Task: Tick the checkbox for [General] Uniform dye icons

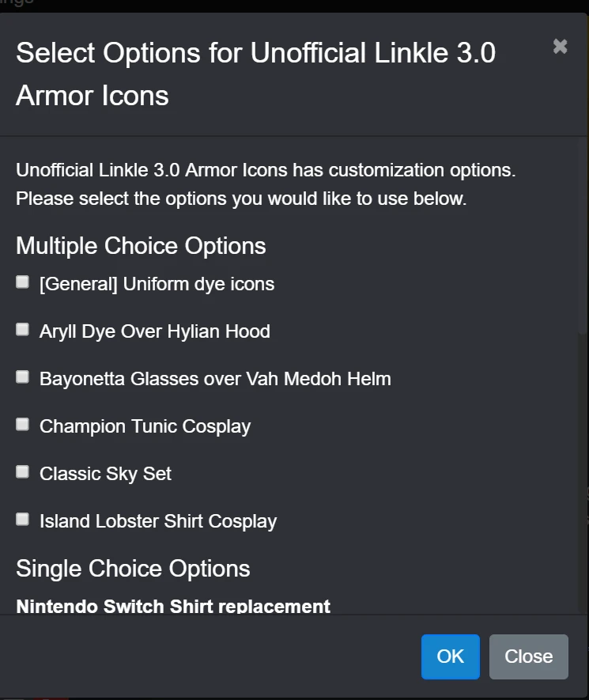Action: click(x=23, y=282)
